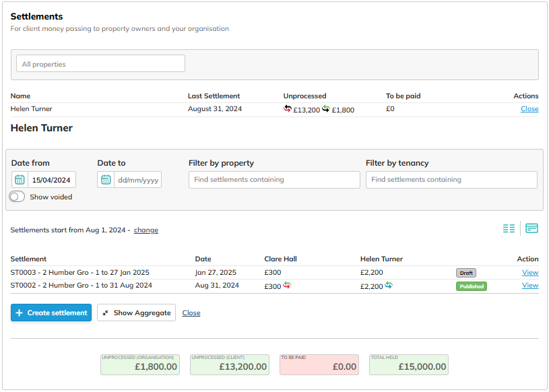Open the All properties dropdown
Viewport: 549px width, 392px height.
100,64
